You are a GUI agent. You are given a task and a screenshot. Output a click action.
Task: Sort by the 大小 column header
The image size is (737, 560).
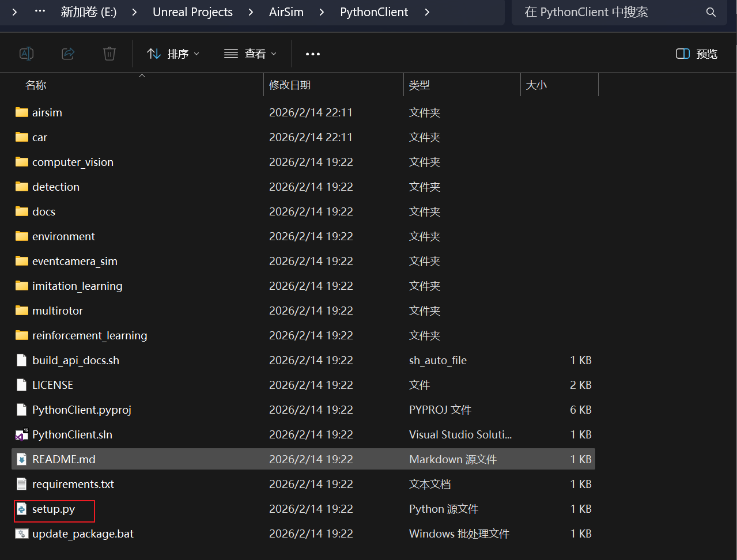tap(536, 85)
